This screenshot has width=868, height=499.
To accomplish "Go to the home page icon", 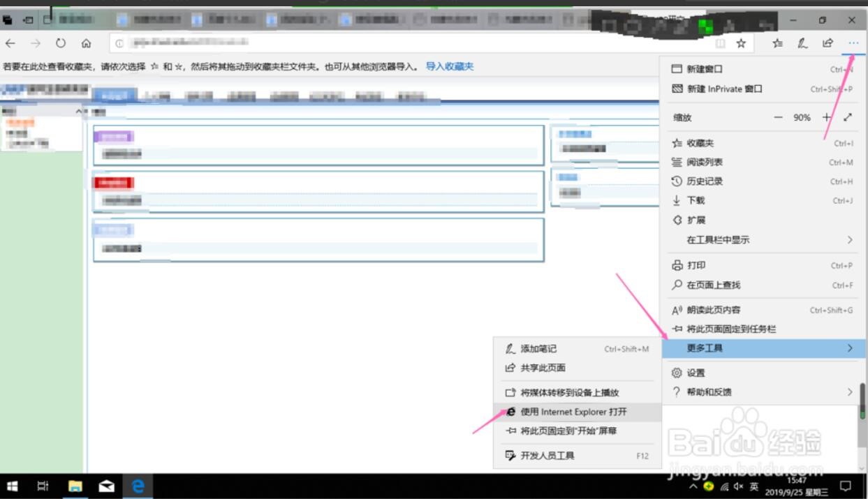I will [x=86, y=43].
